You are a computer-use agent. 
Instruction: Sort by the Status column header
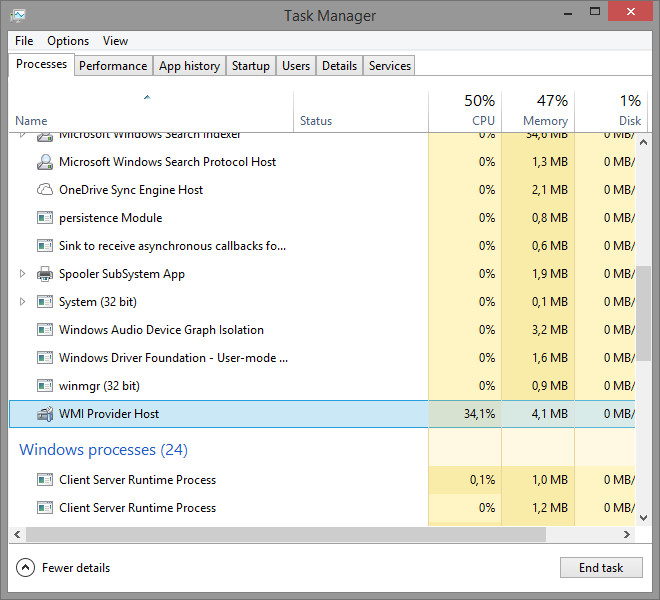coord(361,111)
